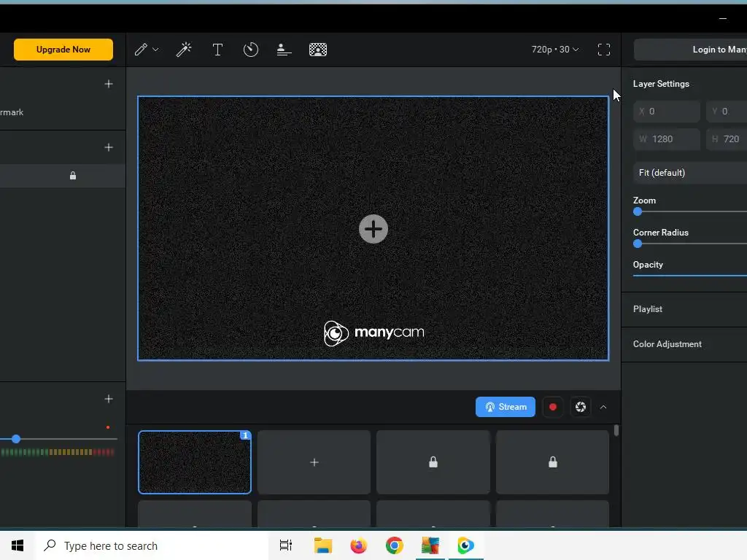
Task: Open the pencil tool options chevron
Action: 155,50
